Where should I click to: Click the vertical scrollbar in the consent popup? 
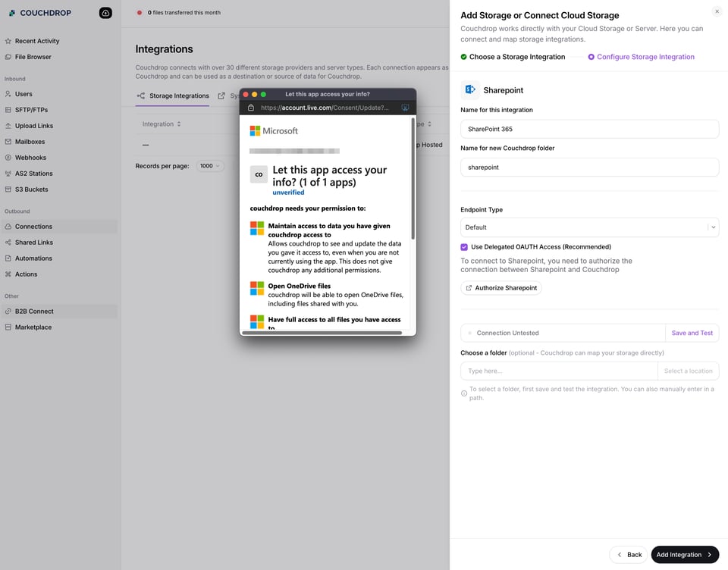413,179
